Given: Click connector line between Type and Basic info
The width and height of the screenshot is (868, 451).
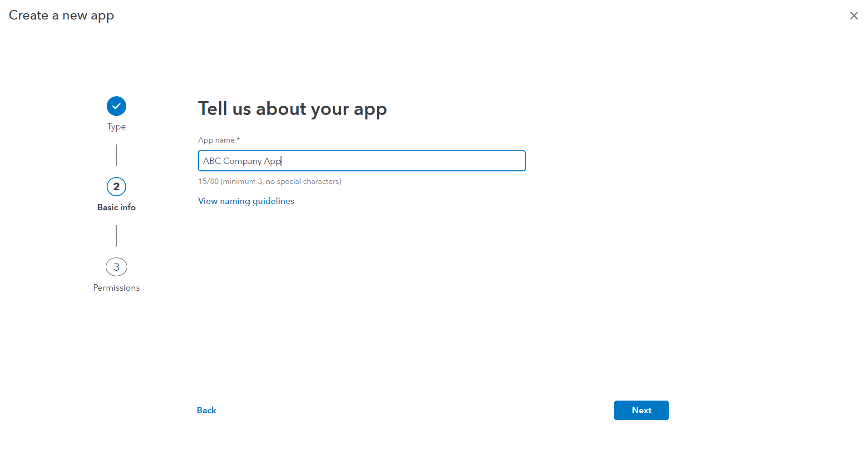Looking at the screenshot, I should pyautogui.click(x=117, y=155).
